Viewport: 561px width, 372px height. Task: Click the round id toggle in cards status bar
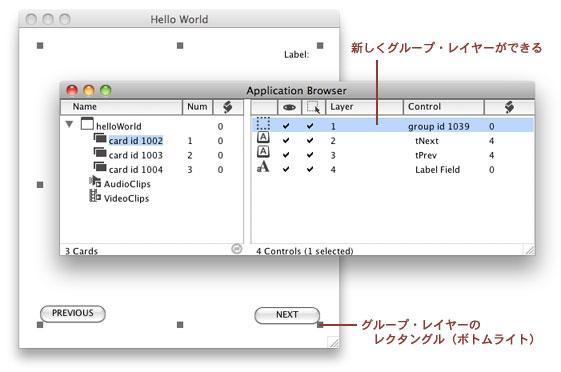click(x=236, y=249)
